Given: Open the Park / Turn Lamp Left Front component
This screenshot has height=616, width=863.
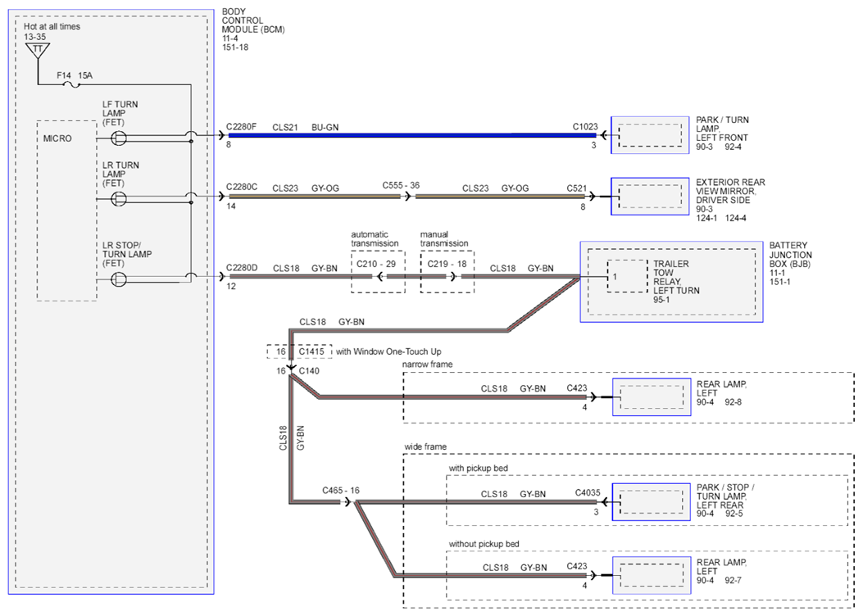Looking at the screenshot, I should [x=650, y=134].
